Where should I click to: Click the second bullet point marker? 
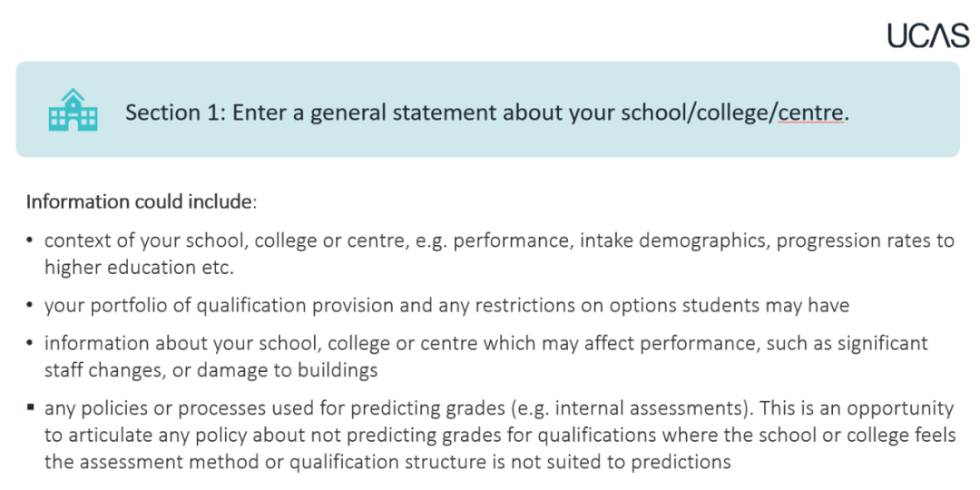(31, 306)
